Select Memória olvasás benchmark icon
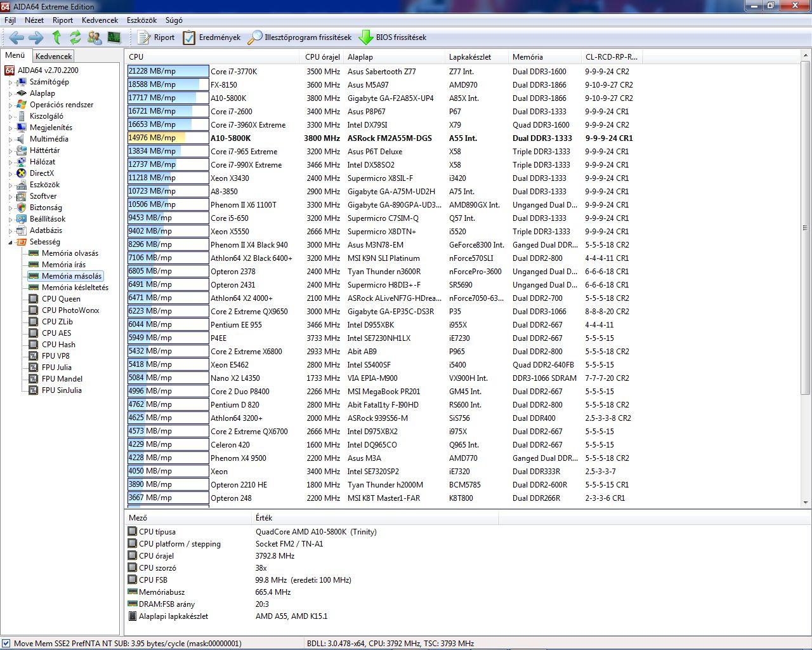Viewport: 812px width, 650px height. click(x=34, y=253)
